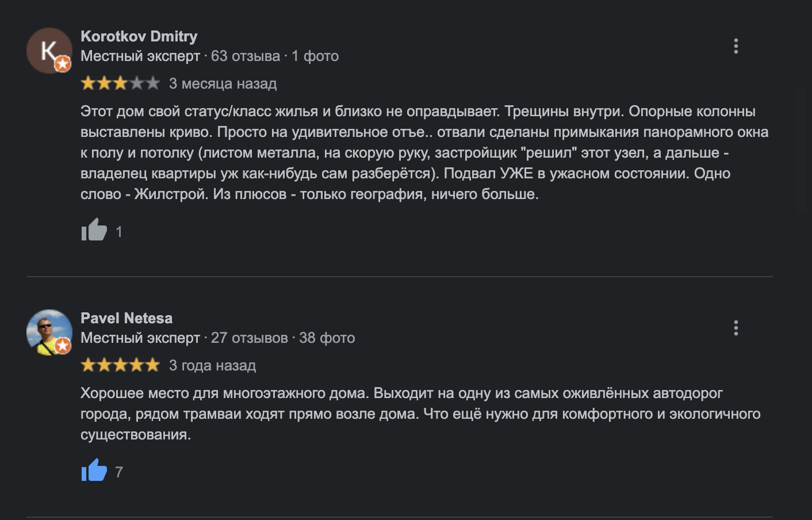
Task: Click like count "1" under Korotkov's review
Action: coord(119,232)
